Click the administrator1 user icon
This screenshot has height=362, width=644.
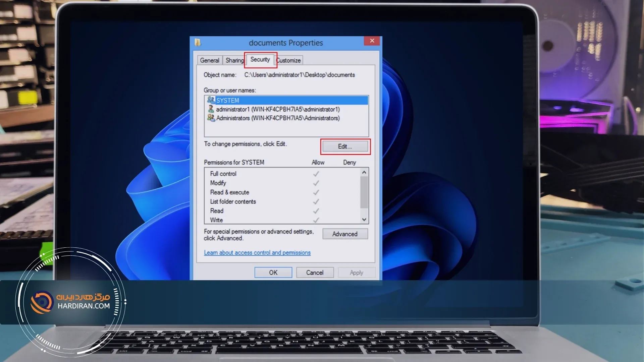tap(211, 109)
